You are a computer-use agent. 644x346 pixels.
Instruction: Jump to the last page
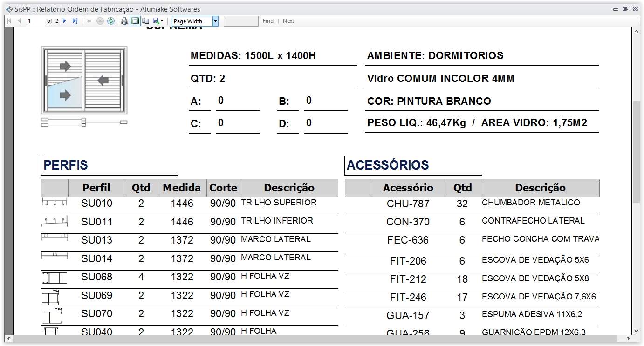point(75,21)
